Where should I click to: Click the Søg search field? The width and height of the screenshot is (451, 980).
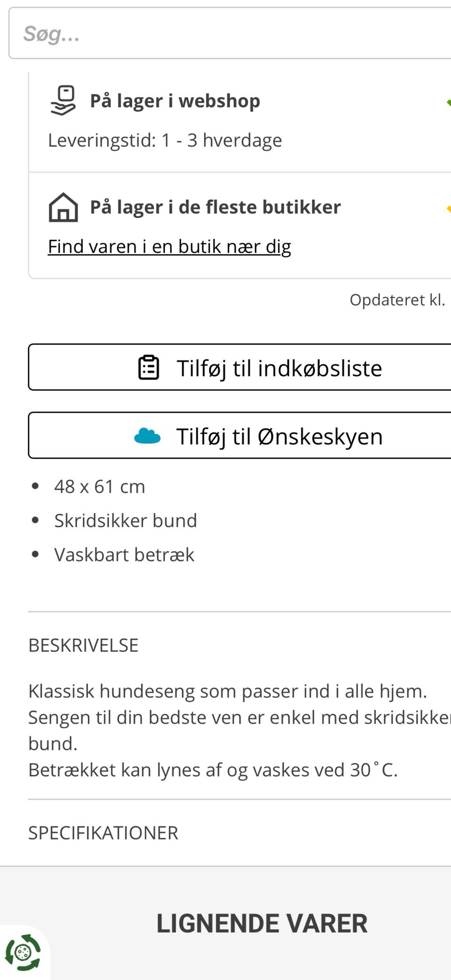pos(225,33)
